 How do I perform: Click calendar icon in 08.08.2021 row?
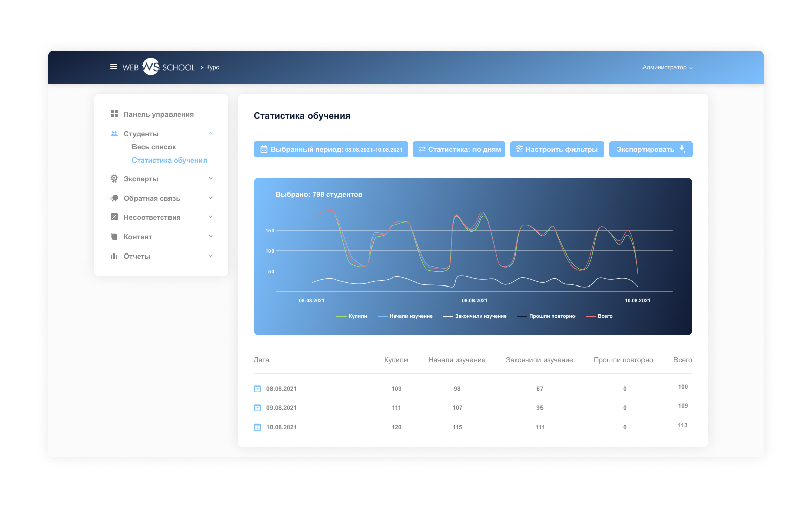(257, 389)
